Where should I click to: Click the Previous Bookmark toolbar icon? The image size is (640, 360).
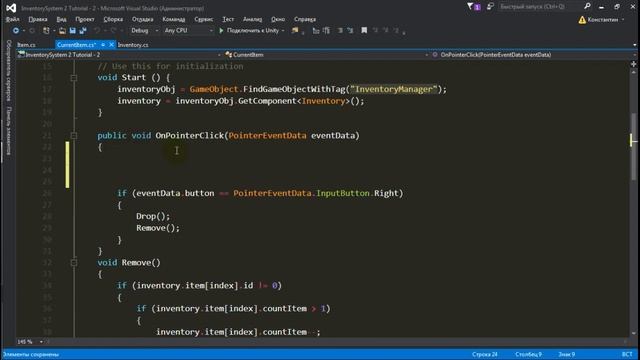tap(376, 31)
